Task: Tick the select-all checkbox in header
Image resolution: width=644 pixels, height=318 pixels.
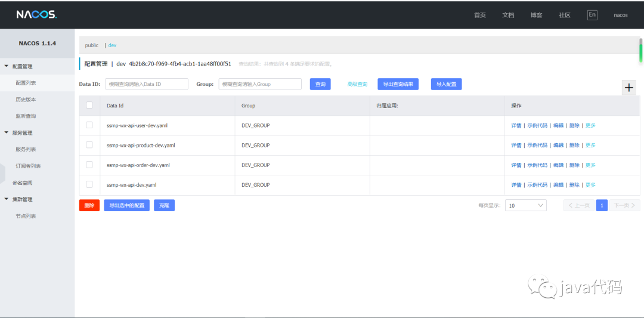Action: tap(89, 105)
